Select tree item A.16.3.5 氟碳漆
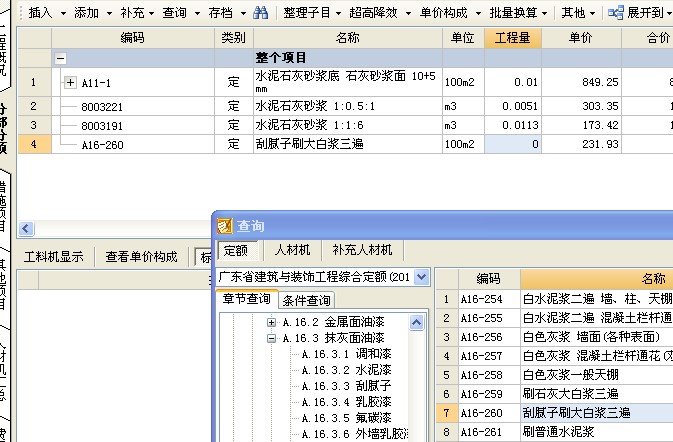Image resolution: width=673 pixels, height=442 pixels. 346,418
